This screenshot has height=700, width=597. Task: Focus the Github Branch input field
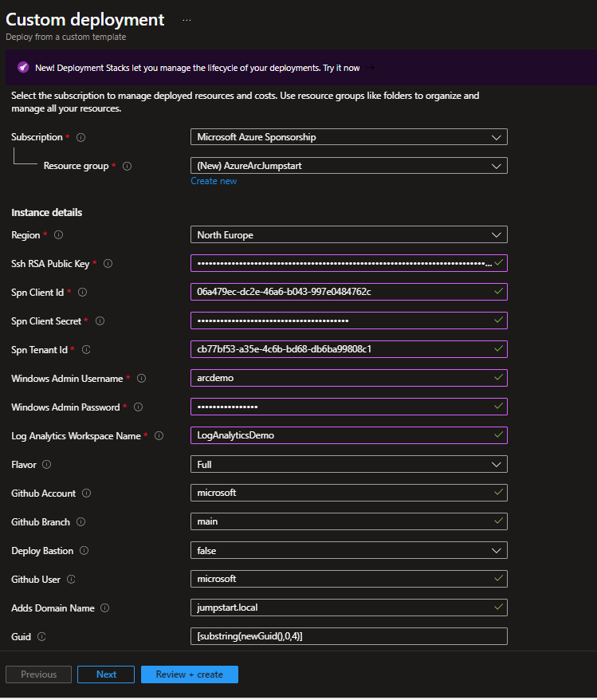click(x=343, y=521)
